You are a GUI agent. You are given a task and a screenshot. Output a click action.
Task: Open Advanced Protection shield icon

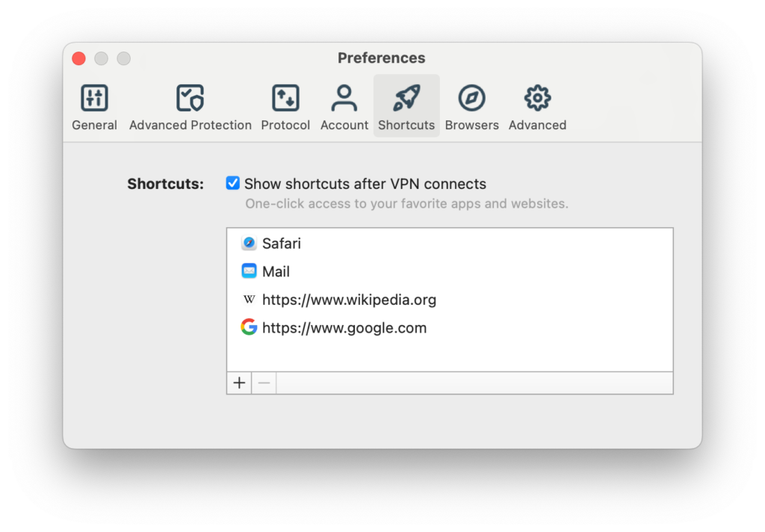click(x=190, y=98)
